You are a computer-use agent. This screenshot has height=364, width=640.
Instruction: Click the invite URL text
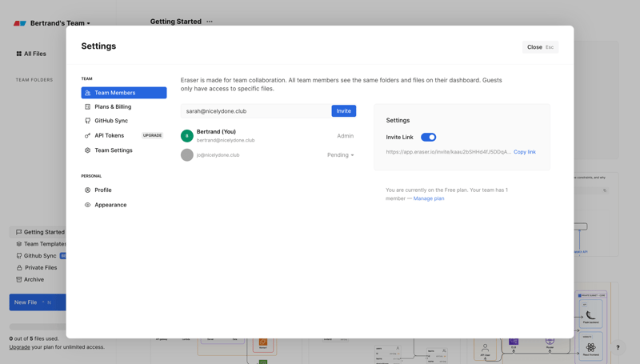tap(449, 152)
